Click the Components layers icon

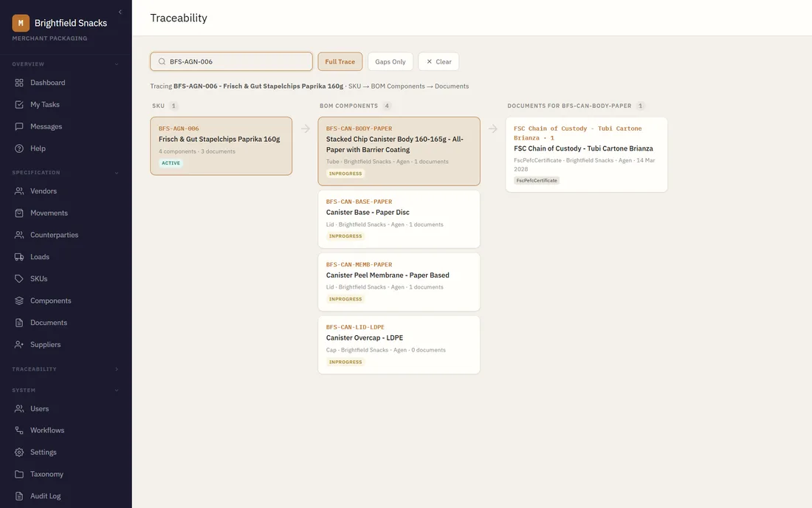(19, 301)
